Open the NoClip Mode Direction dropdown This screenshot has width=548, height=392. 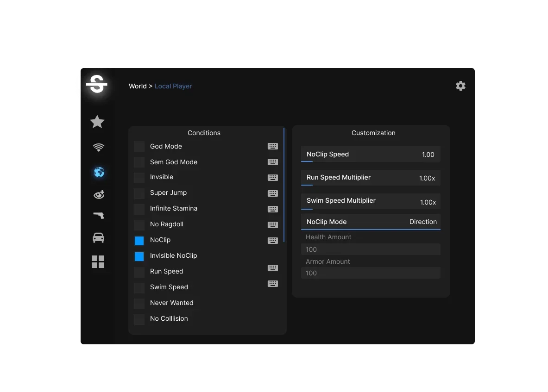coord(371,222)
